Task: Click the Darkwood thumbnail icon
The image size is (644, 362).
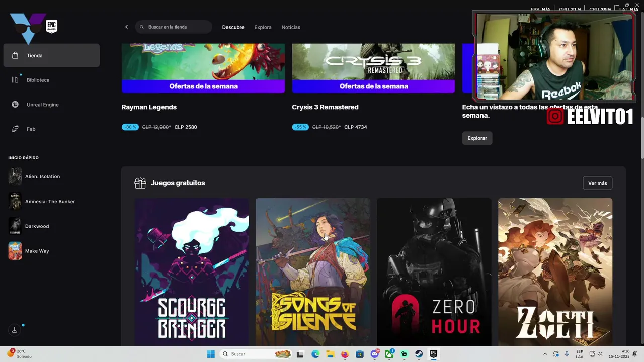Action: coord(15,226)
